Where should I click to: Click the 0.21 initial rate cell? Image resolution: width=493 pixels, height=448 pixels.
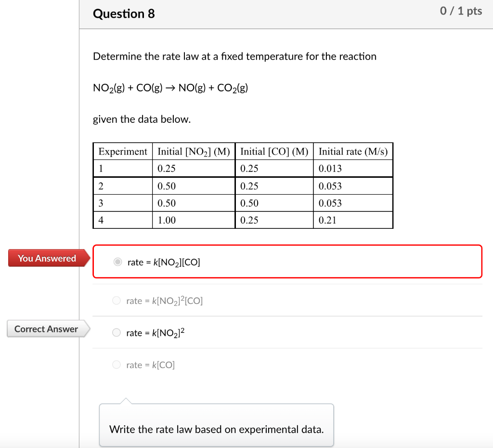click(353, 220)
